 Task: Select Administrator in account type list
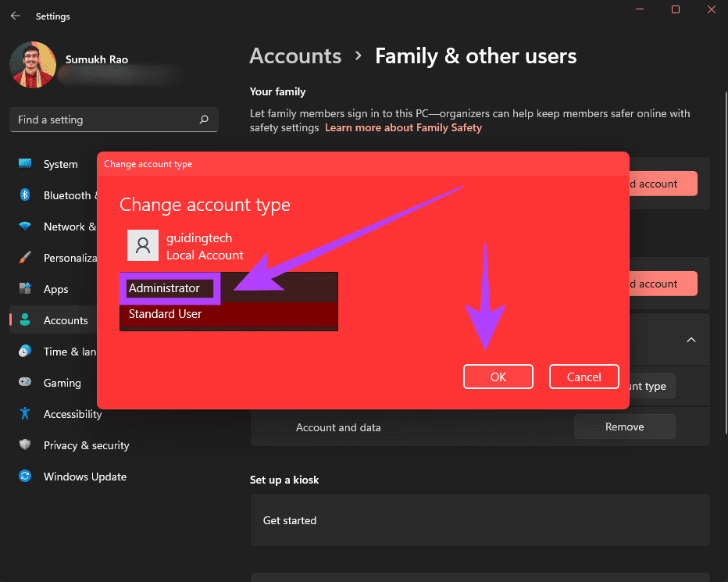(x=165, y=288)
